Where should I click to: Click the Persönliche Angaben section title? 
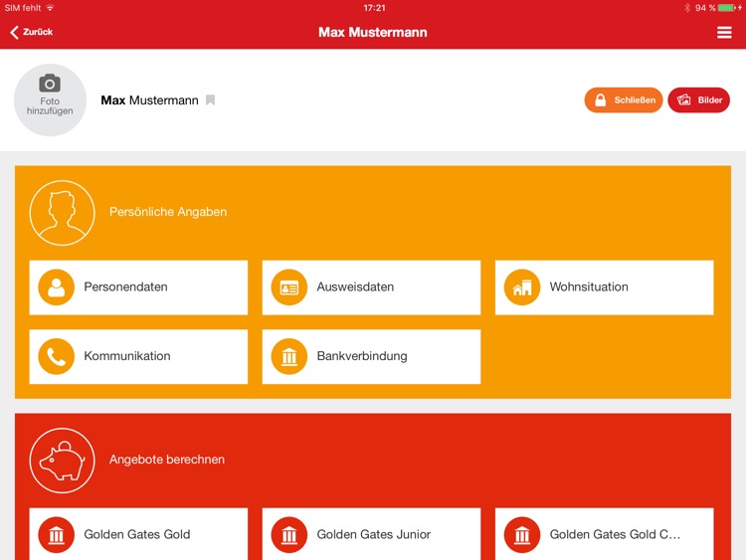tap(168, 212)
